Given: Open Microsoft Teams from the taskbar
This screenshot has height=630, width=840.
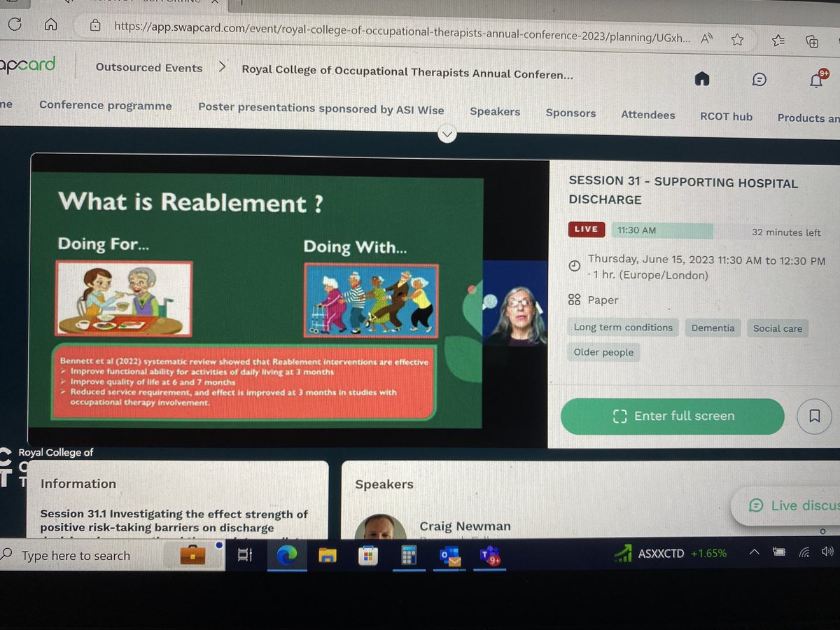Looking at the screenshot, I should (x=491, y=557).
